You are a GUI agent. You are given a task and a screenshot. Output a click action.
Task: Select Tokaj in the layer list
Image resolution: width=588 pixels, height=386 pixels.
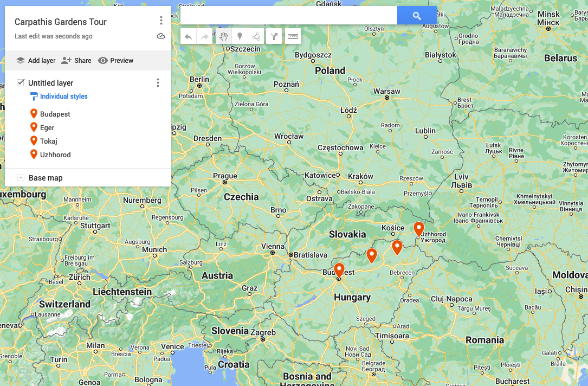(49, 140)
